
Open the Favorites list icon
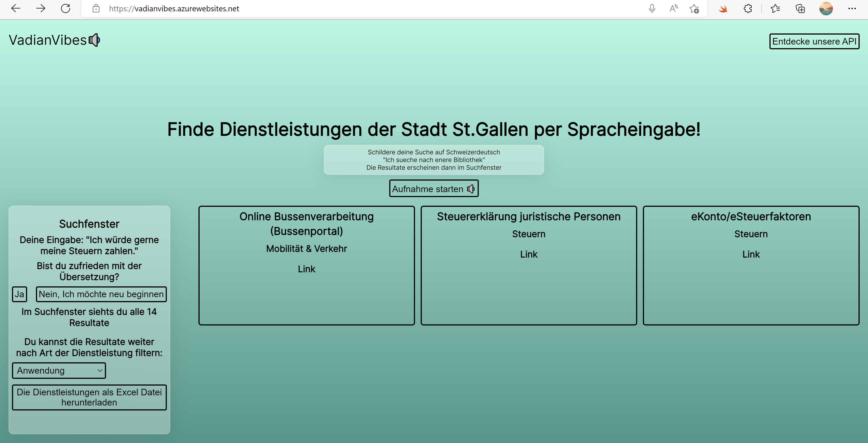(775, 8)
